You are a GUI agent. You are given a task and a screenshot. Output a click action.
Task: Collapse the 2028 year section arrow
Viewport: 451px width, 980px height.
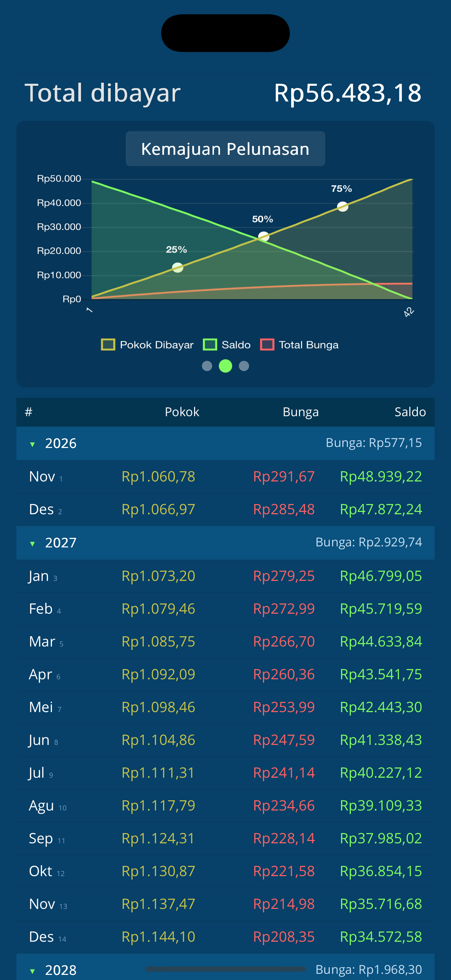click(x=32, y=971)
